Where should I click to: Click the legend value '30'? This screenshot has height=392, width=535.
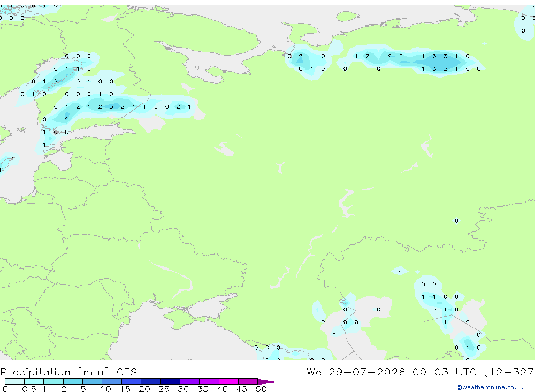(x=183, y=389)
